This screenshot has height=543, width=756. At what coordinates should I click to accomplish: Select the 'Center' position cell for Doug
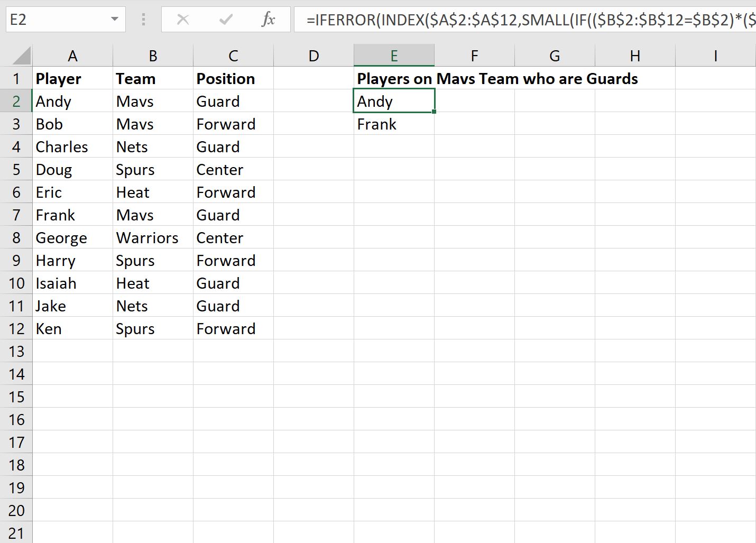233,169
